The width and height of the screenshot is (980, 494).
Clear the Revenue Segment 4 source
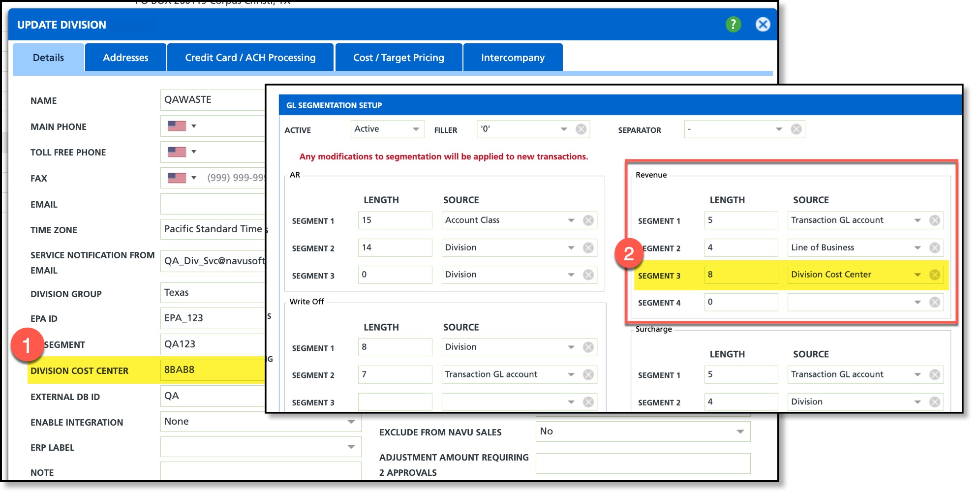pos(934,302)
